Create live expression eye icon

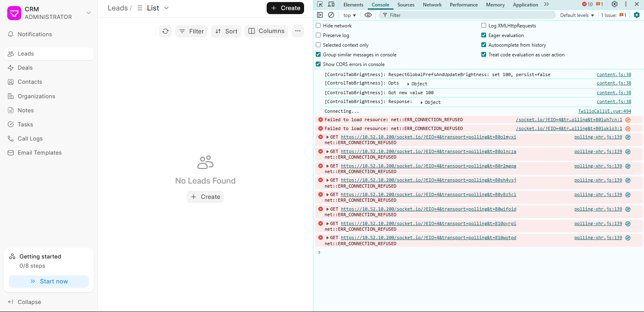click(368, 15)
